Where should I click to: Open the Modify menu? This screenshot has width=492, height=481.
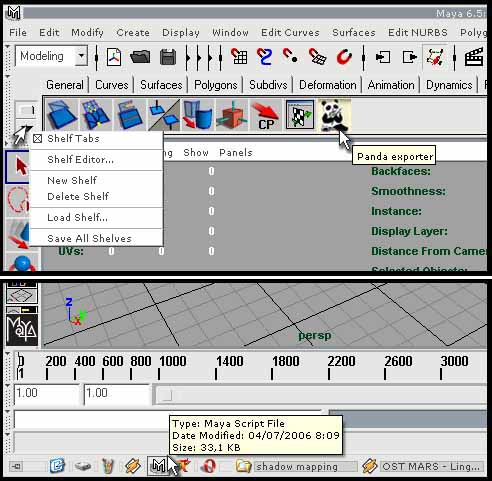[87, 33]
